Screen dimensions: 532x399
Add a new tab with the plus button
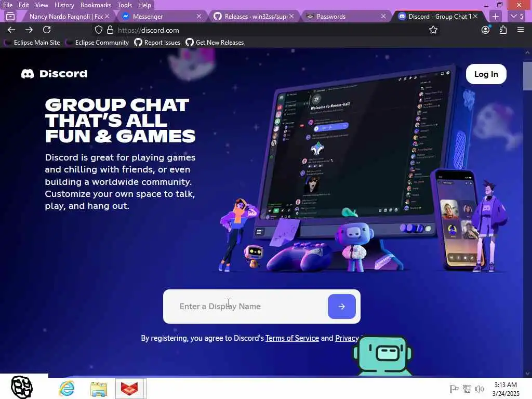click(x=495, y=16)
